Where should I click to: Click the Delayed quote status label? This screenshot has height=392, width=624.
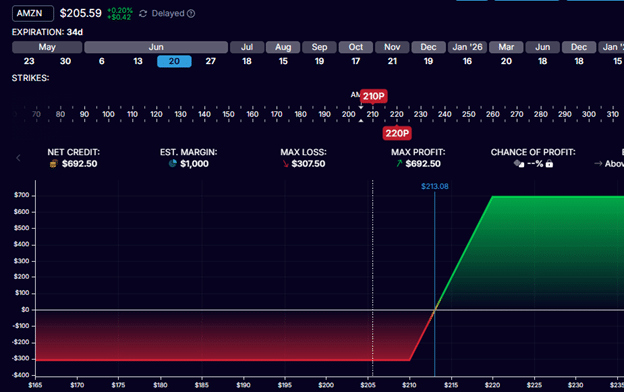coord(168,14)
